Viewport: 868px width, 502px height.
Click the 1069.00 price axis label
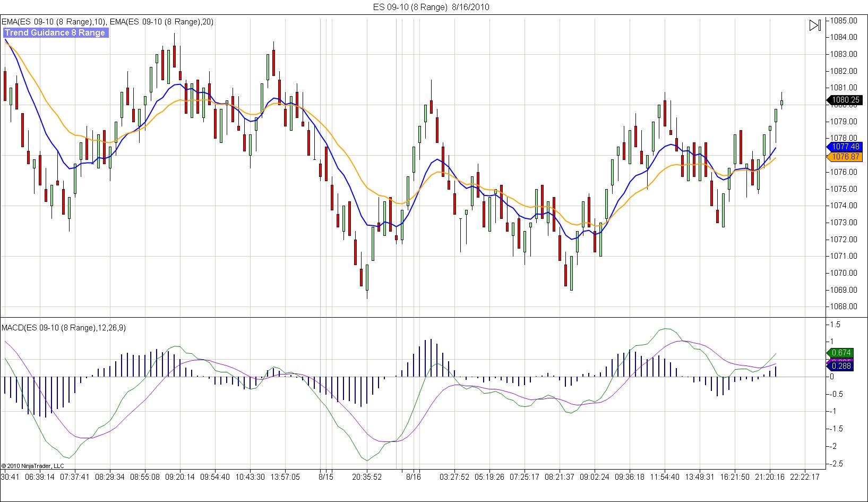coord(844,290)
